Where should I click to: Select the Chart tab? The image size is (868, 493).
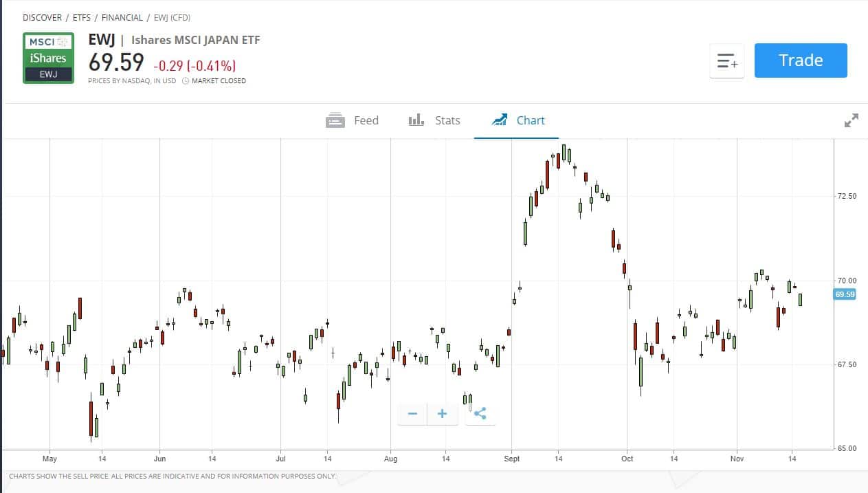[x=518, y=120]
